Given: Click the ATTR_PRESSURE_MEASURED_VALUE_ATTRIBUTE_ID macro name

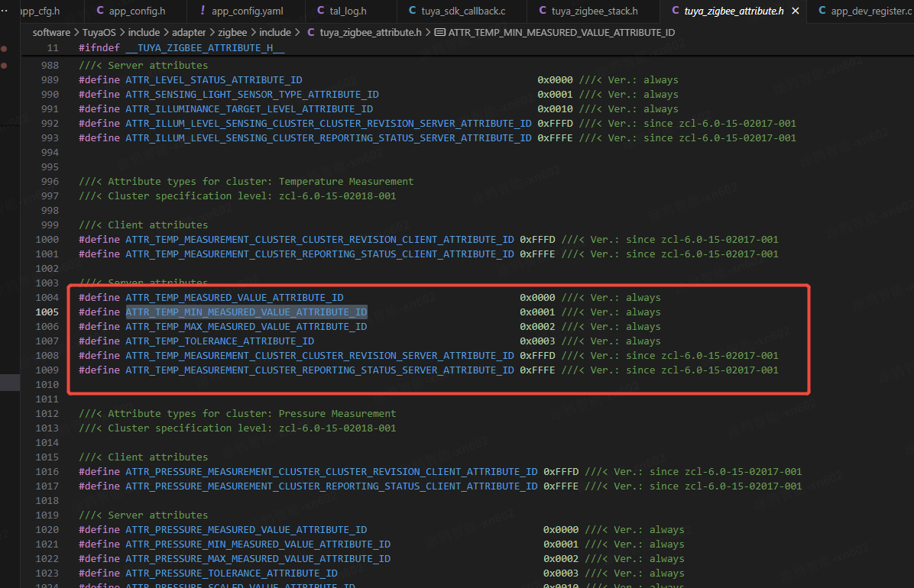Looking at the screenshot, I should pyautogui.click(x=246, y=530).
